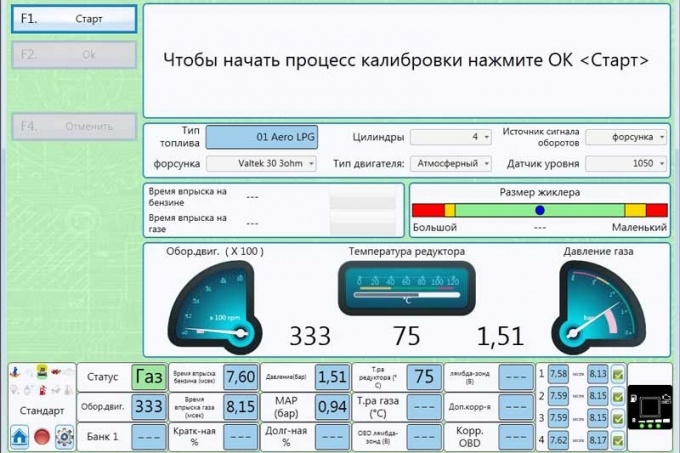Click the Доп.корр-я value box
680x453 pixels.
[516, 407]
